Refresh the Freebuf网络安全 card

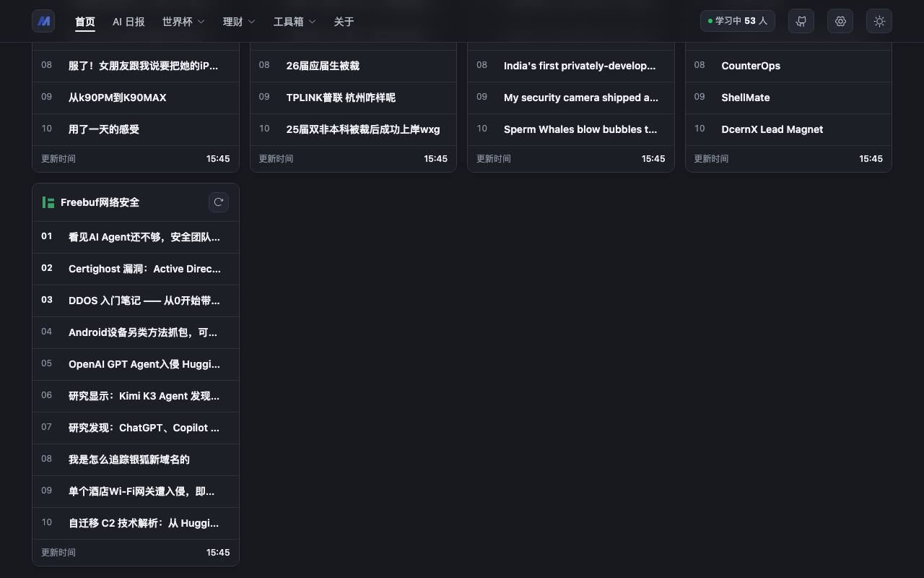coord(219,202)
